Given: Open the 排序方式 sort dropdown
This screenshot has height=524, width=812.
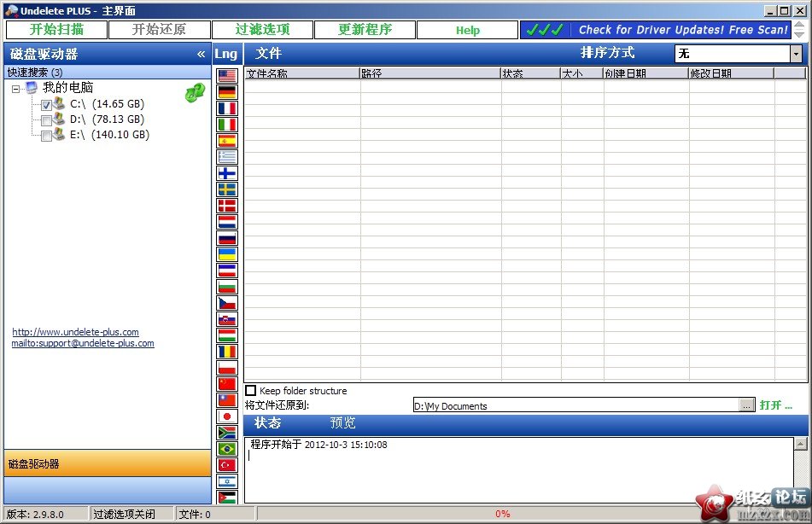Looking at the screenshot, I should click(x=796, y=53).
